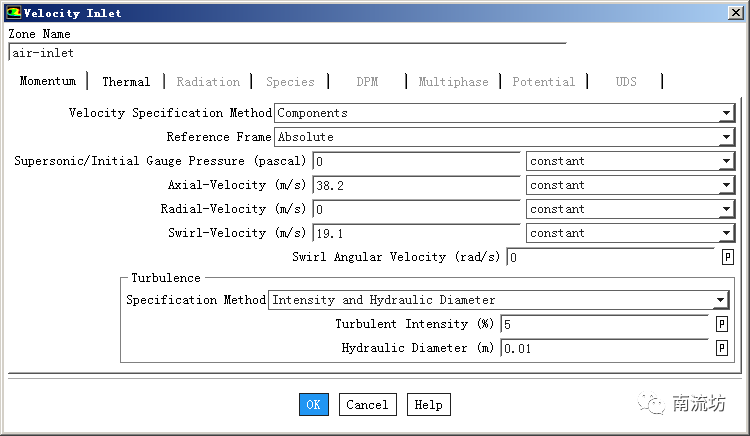Open Help for the dialog

coord(428,405)
